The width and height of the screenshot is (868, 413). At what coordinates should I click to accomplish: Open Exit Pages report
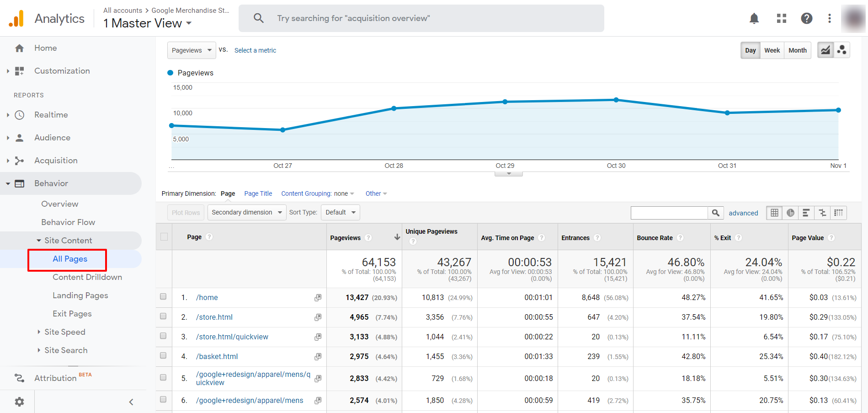[72, 314]
